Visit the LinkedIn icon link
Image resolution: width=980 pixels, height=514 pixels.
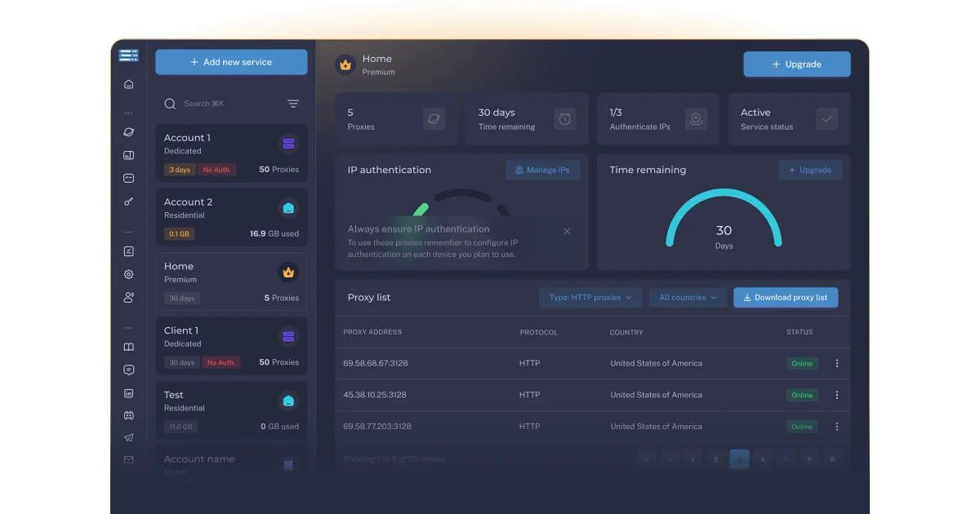coord(128,393)
